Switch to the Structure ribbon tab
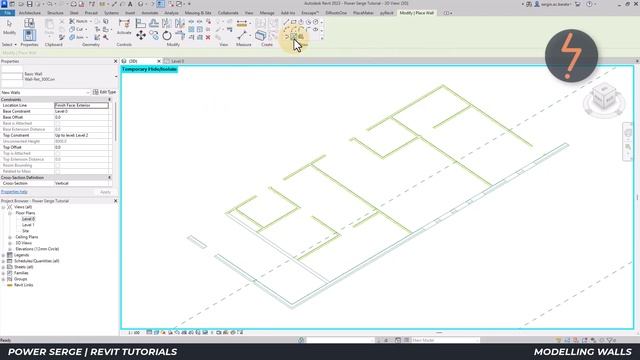Viewport: 640px width, 360px height. coord(55,13)
